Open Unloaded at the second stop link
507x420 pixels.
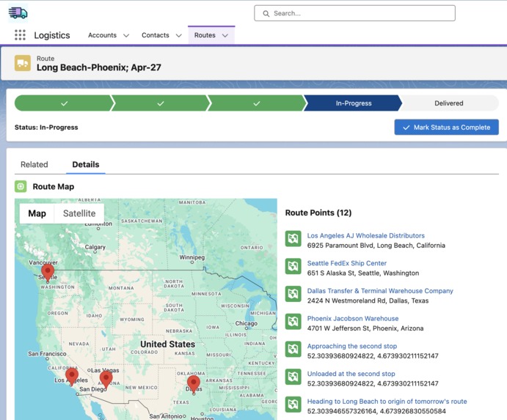(351, 374)
